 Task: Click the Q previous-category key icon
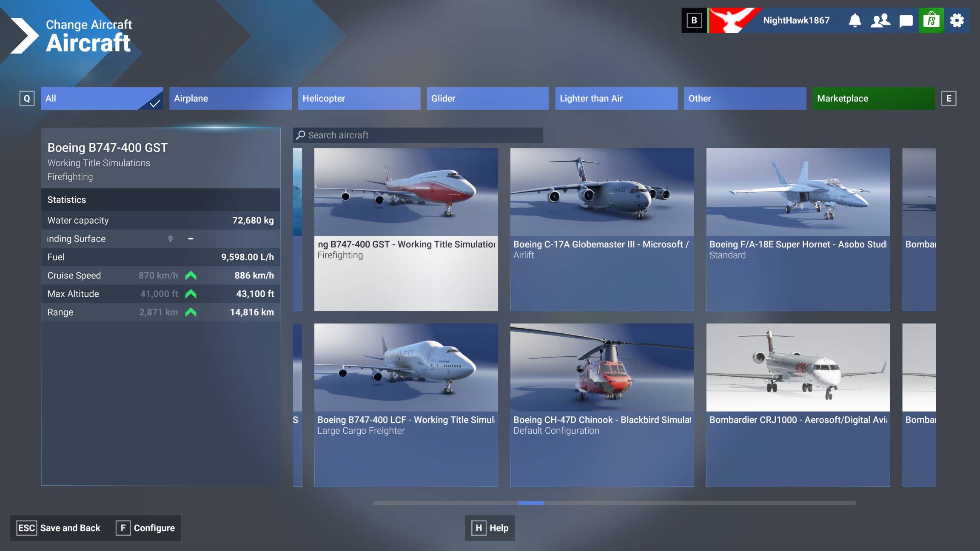coord(27,99)
